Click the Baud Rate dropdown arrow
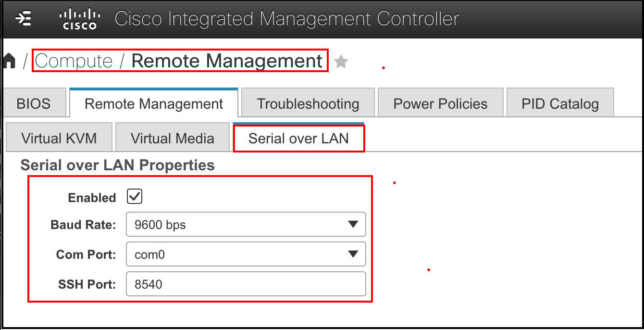Viewport: 644px width, 330px height. click(354, 224)
